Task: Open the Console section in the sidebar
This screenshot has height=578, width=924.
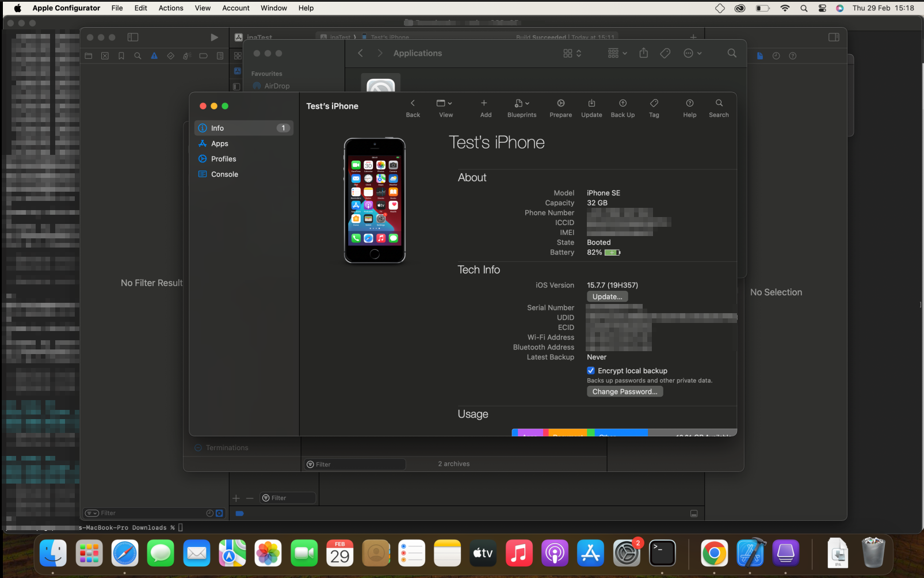Action: coord(223,174)
